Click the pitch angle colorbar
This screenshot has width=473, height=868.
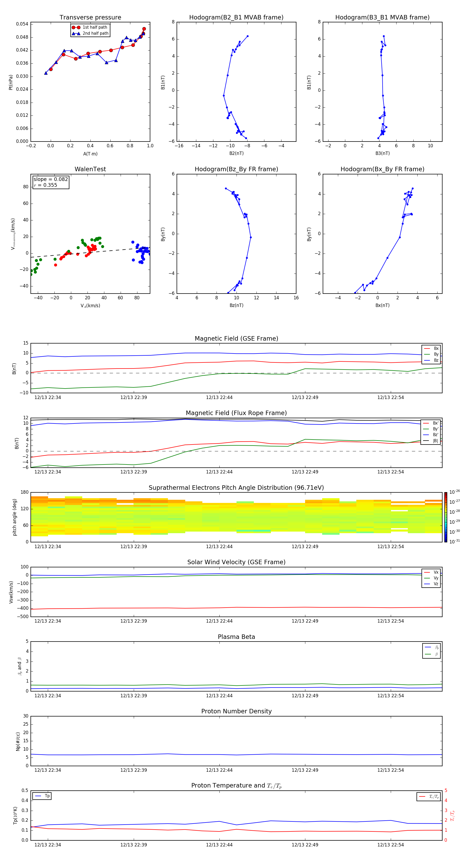(x=446, y=517)
